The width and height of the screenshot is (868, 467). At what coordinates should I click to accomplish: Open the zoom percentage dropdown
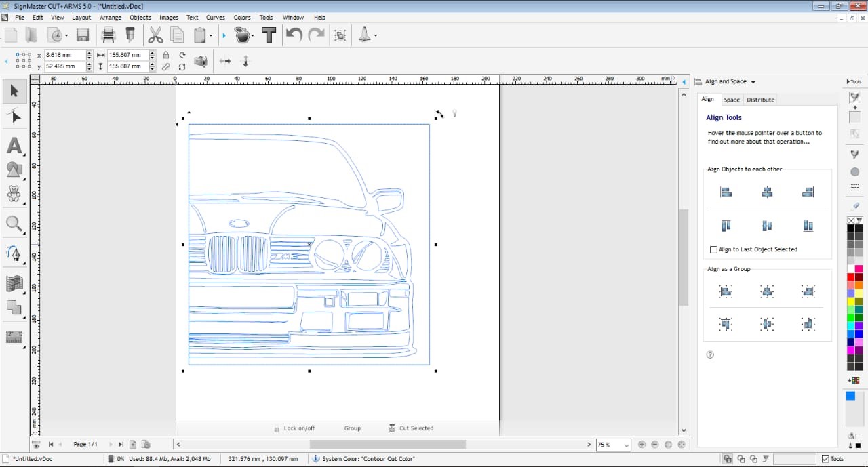point(626,445)
